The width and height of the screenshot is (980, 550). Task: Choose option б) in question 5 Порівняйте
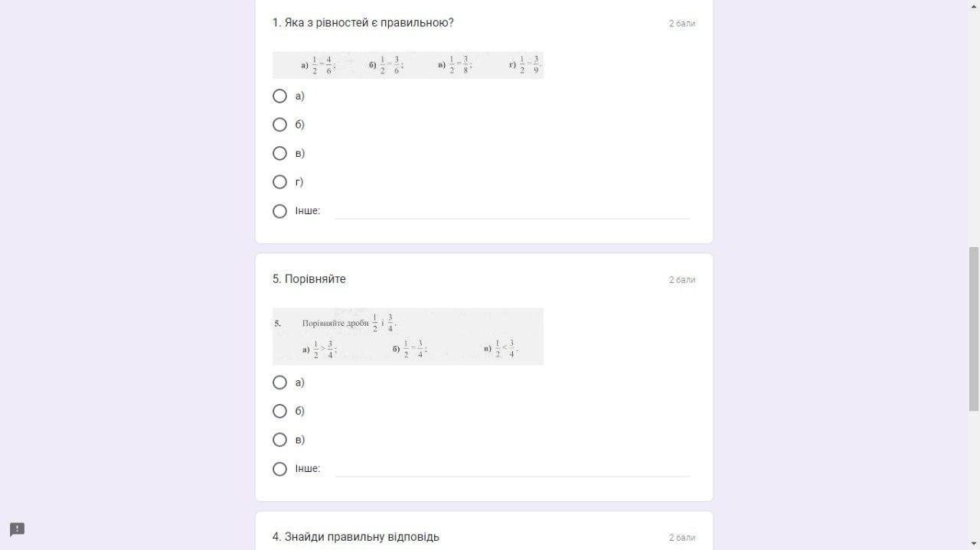279,412
